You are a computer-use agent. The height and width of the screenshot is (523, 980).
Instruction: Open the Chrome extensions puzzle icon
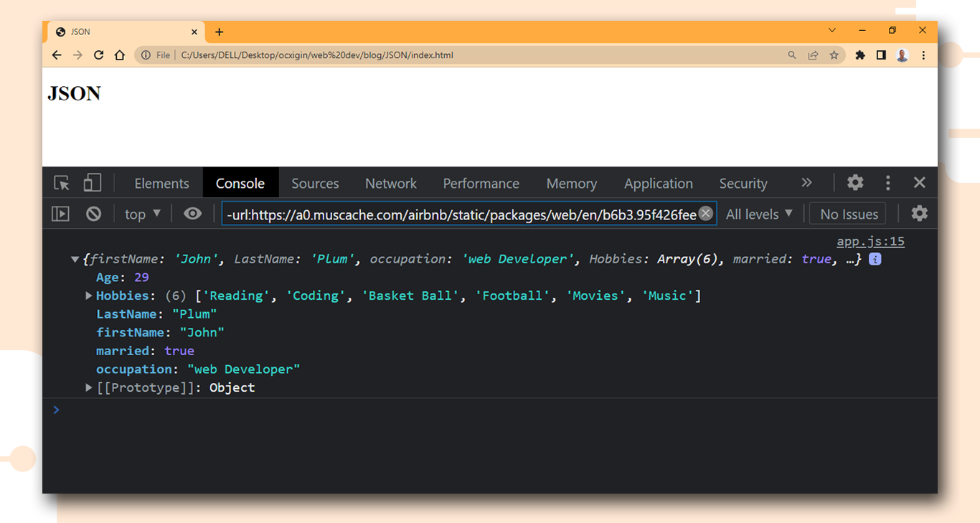(860, 55)
